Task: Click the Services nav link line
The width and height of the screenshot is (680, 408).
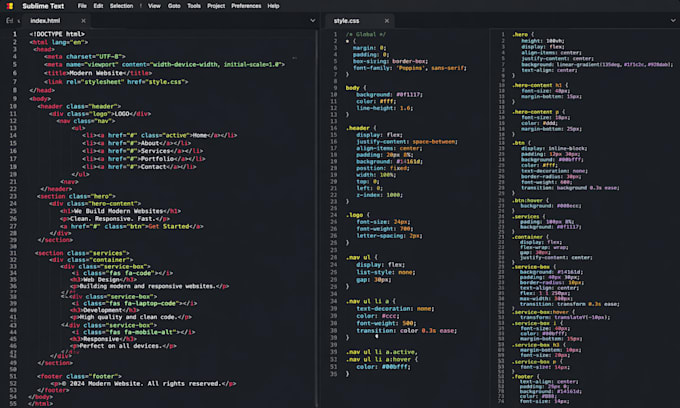Action: click(x=143, y=151)
